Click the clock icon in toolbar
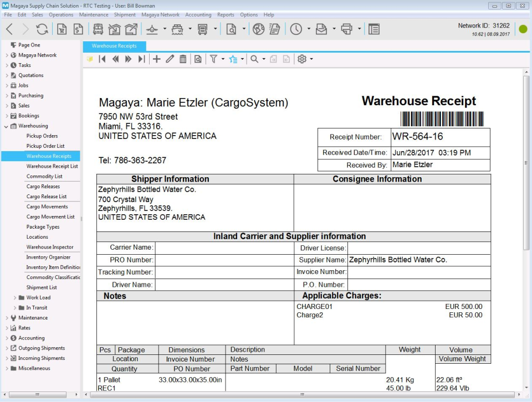Viewport: 532px width, 402px height. (296, 29)
